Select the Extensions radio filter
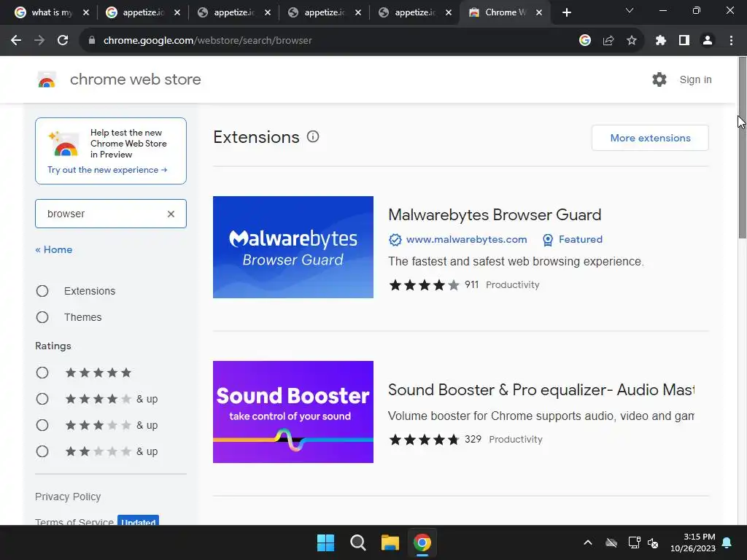Screen dimensions: 747x560 point(42,291)
